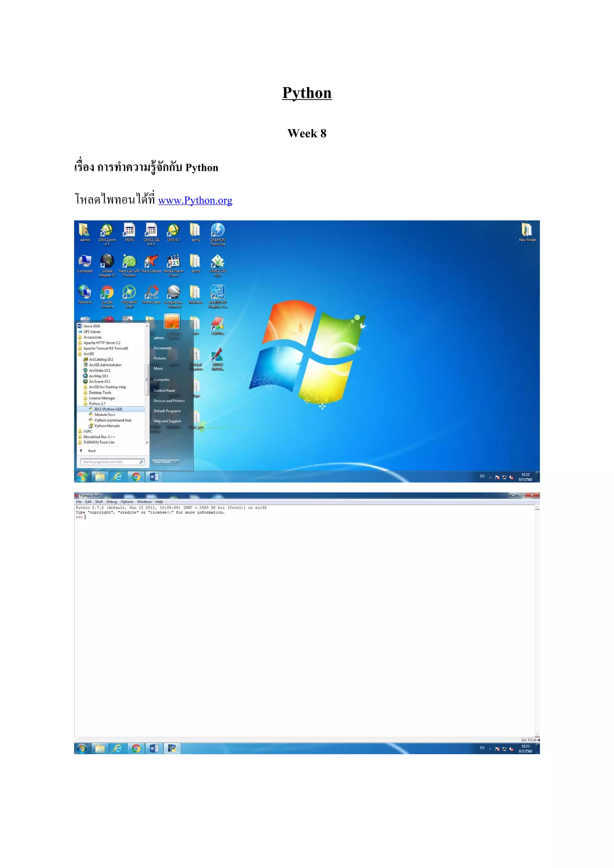The height and width of the screenshot is (868, 614).
Task: Open the Debug menu in Python Shell
Action: tap(112, 502)
